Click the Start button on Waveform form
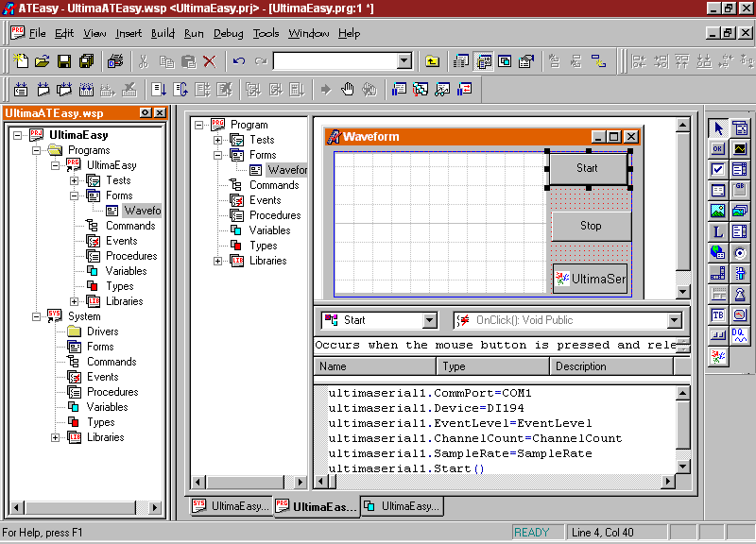This screenshot has width=756, height=544. tap(588, 168)
